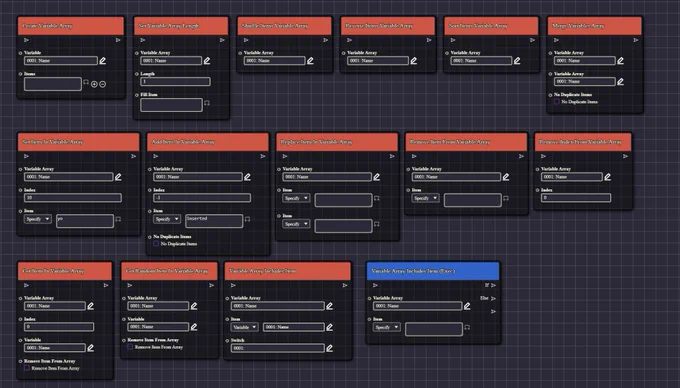Check Remove Item From Array in Get Item node
This screenshot has height=388, width=680.
[27, 368]
